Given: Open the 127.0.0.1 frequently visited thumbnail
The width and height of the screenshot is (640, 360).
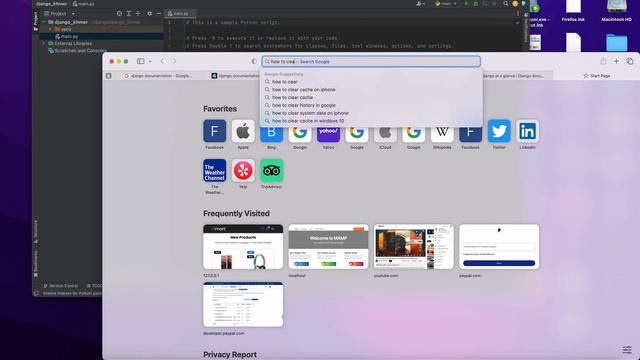Looking at the screenshot, I should point(243,247).
